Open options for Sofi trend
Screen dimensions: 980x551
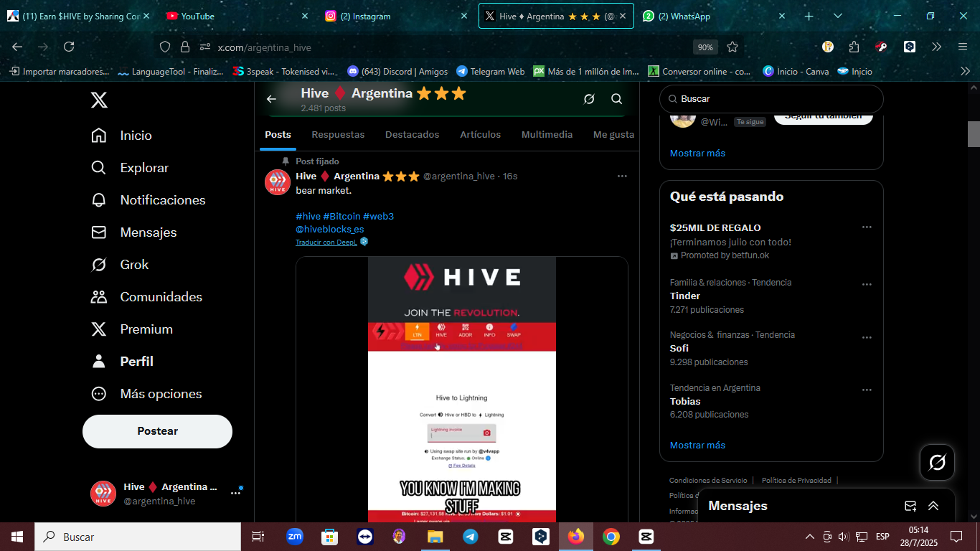(x=867, y=337)
